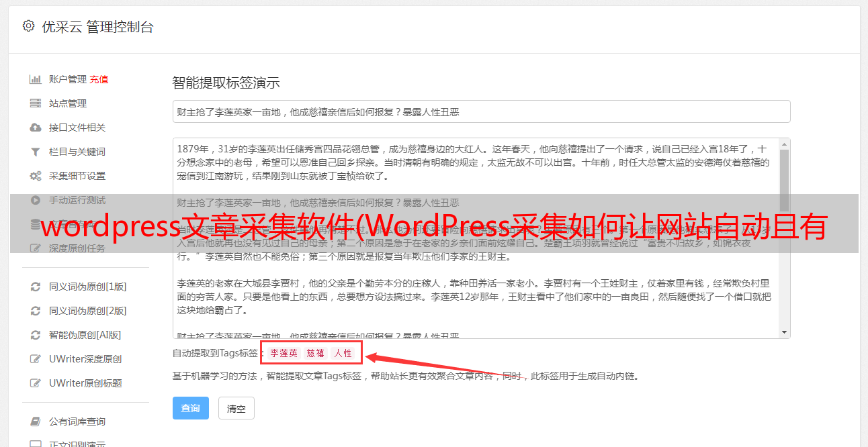Click the extracted tag 李莲英

(x=284, y=353)
